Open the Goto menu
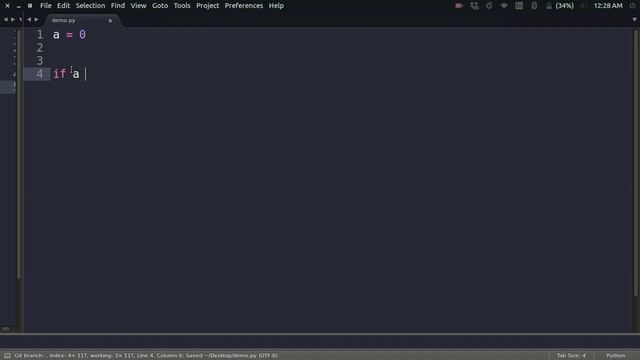640x360 pixels. coord(160,6)
